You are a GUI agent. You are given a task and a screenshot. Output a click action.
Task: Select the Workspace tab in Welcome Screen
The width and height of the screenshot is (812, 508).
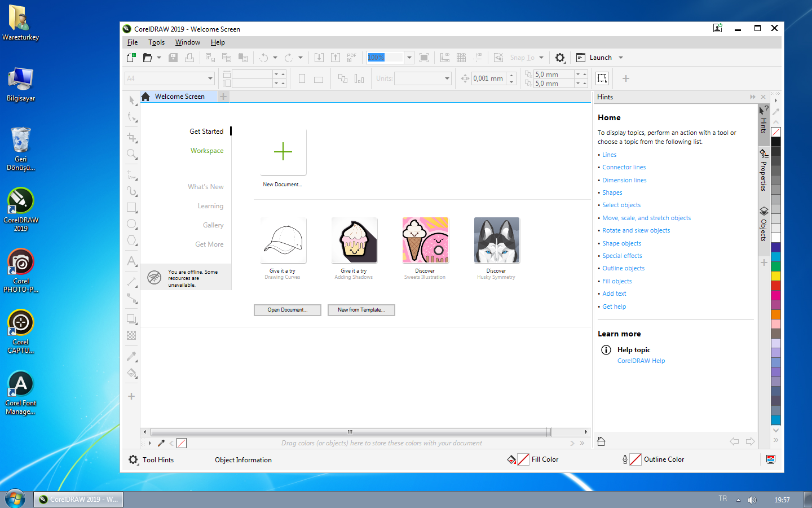pos(207,151)
